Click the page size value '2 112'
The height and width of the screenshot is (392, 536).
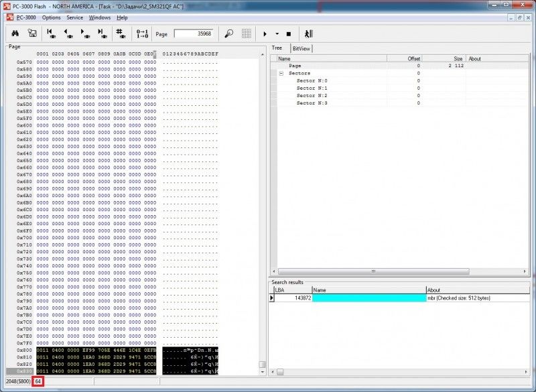(456, 66)
